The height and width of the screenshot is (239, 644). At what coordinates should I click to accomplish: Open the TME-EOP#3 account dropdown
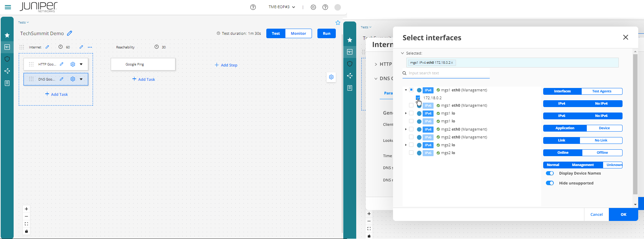282,7
